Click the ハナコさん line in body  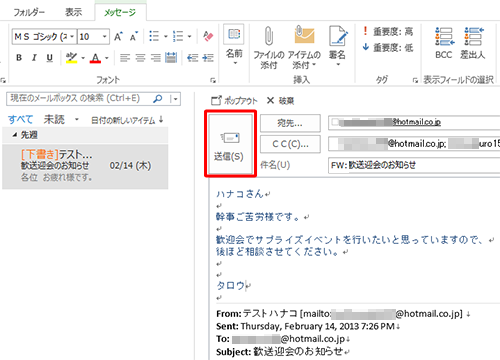click(240, 194)
